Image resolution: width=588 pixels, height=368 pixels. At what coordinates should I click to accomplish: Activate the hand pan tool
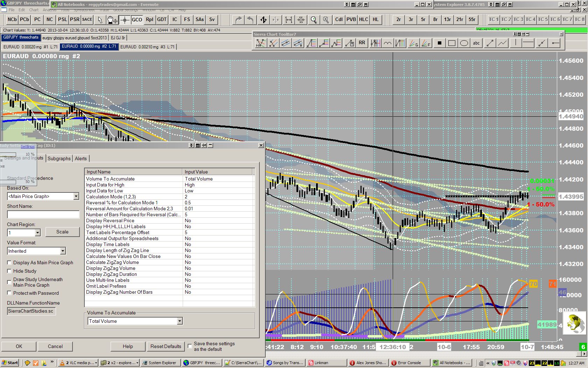[112, 20]
